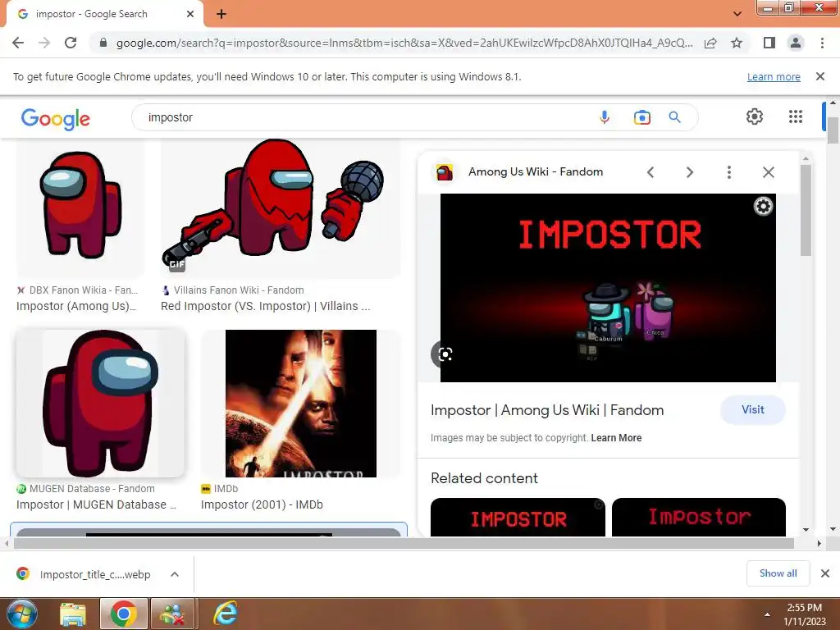Go back using the browser back arrow

click(18, 43)
